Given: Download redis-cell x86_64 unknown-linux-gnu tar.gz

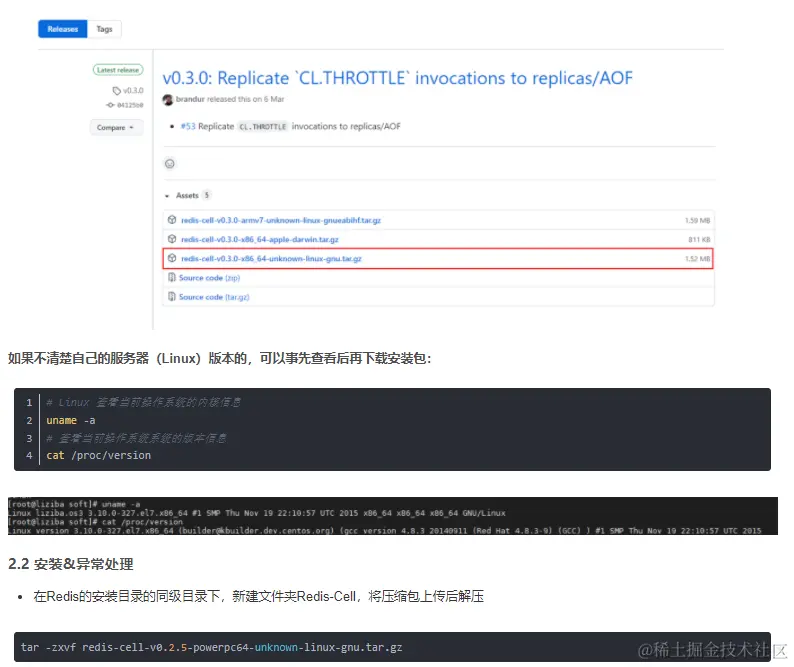Looking at the screenshot, I should 271,259.
